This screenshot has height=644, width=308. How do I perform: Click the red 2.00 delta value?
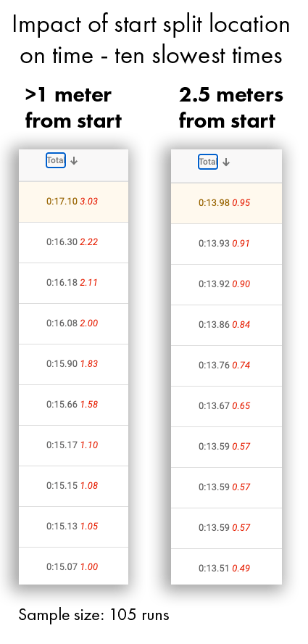(88, 323)
